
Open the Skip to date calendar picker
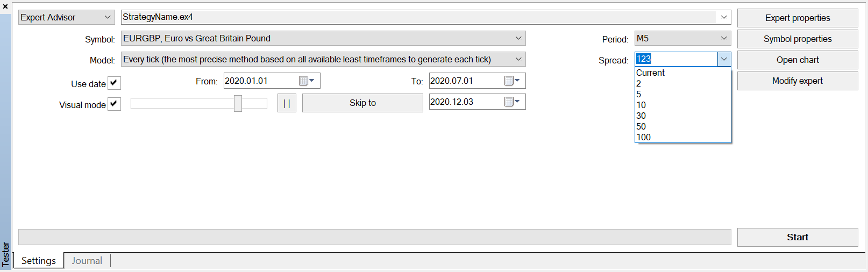513,102
